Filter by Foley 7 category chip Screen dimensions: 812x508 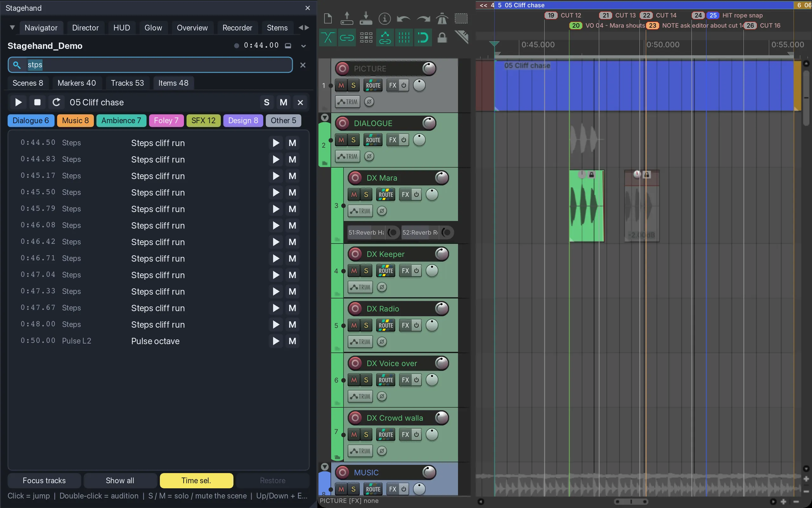pos(166,121)
